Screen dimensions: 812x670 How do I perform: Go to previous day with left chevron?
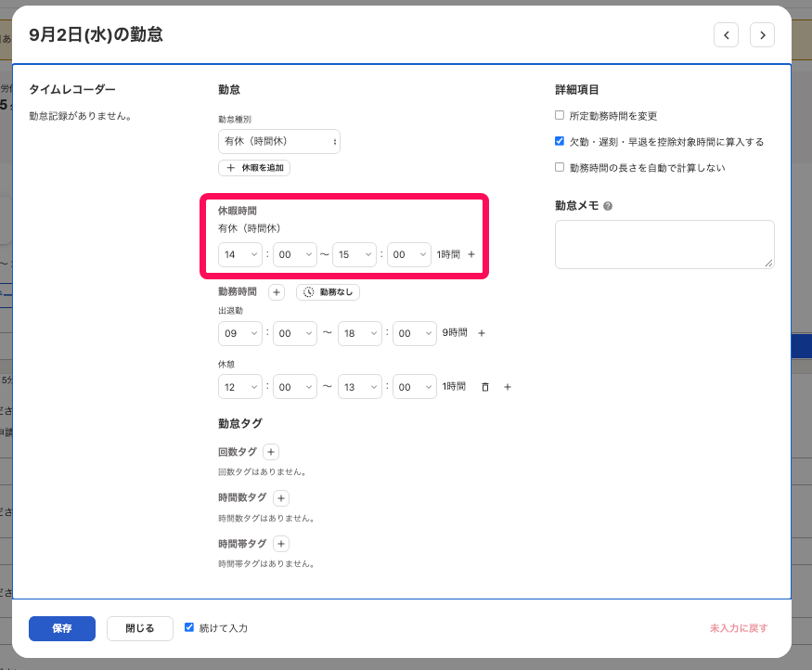(x=726, y=35)
